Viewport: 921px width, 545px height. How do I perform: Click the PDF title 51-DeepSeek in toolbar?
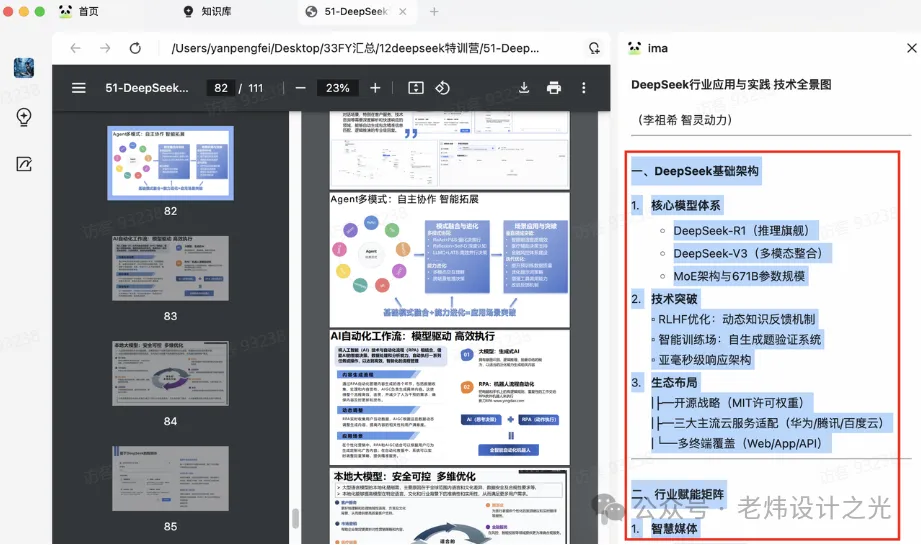coord(147,88)
